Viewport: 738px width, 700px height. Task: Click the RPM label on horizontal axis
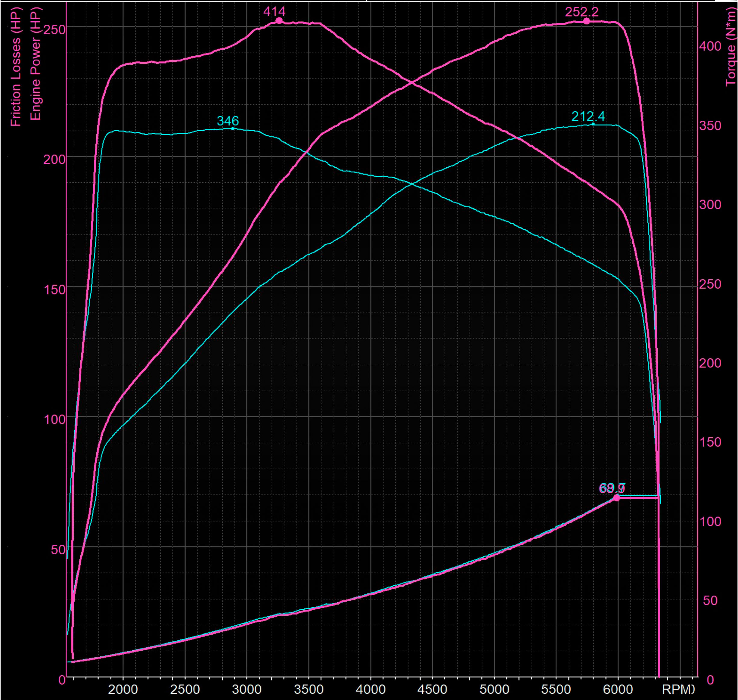click(x=678, y=689)
